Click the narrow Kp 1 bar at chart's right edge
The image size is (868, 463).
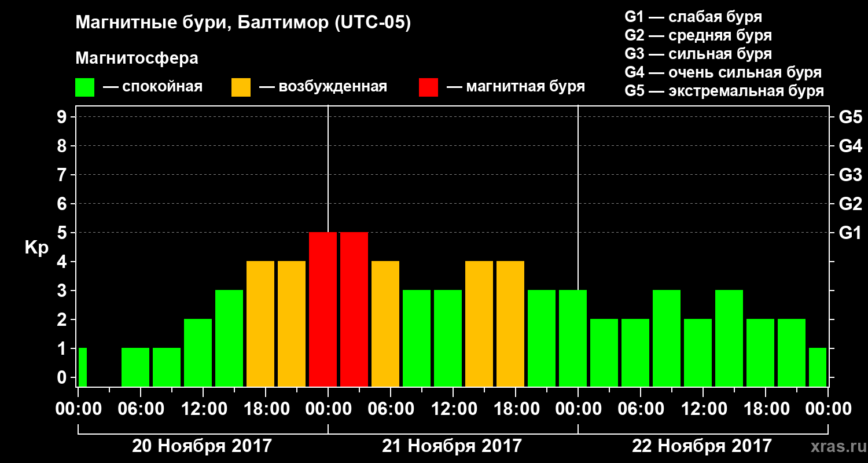point(818,367)
